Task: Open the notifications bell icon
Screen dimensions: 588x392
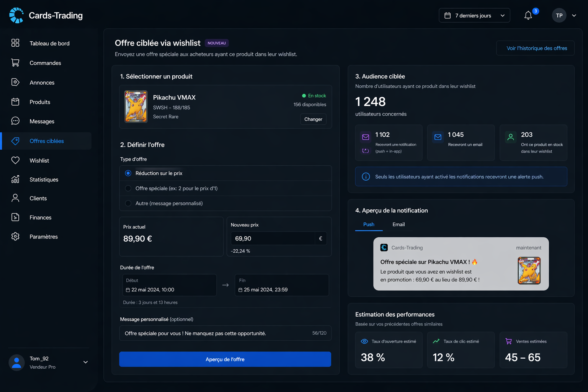Action: pos(528,15)
